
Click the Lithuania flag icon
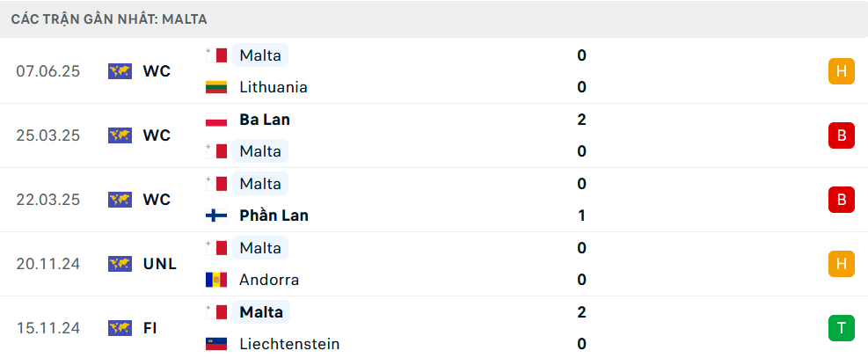pyautogui.click(x=216, y=87)
